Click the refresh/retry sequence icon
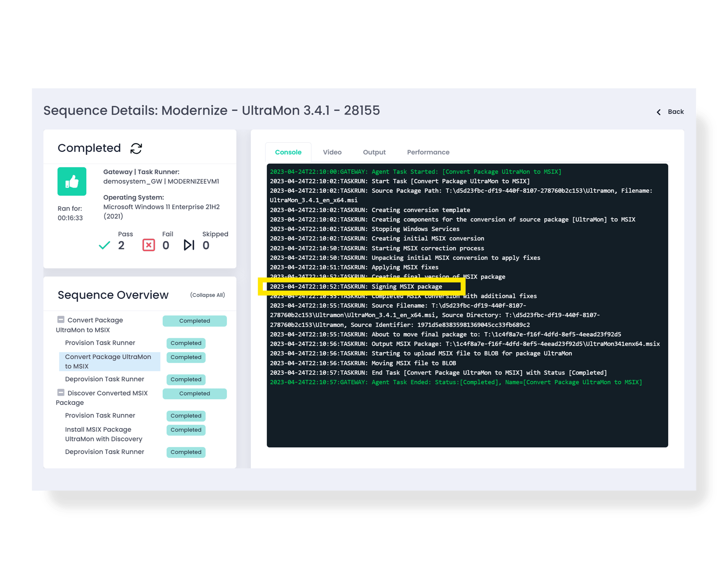 [x=136, y=148]
